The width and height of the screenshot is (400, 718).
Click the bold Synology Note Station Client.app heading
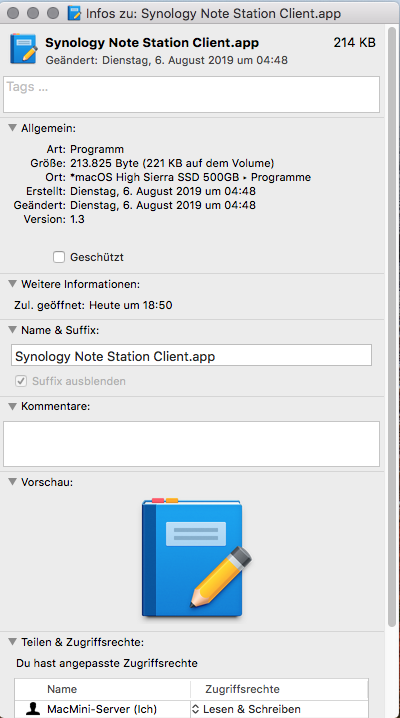coord(152,43)
